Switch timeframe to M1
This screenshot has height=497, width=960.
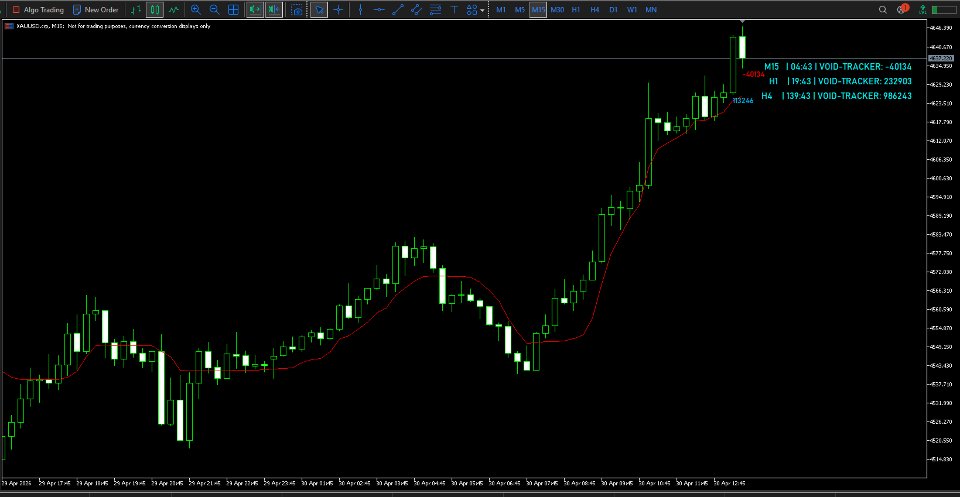point(501,10)
